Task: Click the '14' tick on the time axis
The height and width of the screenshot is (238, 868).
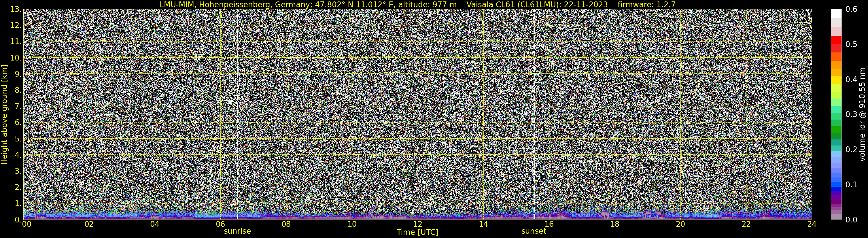Action: coord(483,224)
